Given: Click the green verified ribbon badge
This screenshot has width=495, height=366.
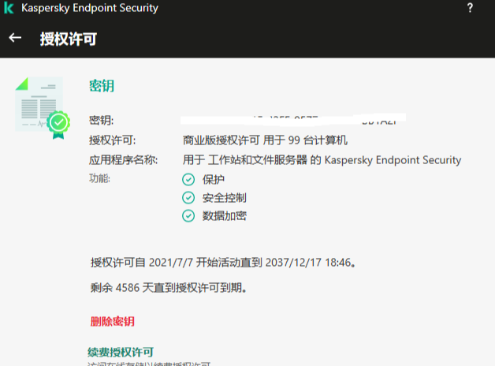Looking at the screenshot, I should pos(59,125).
